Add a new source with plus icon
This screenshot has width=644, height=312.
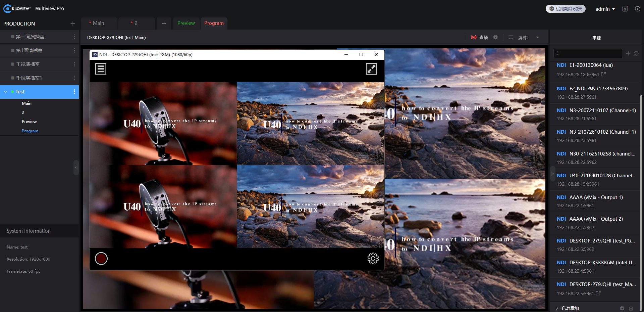tap(628, 53)
